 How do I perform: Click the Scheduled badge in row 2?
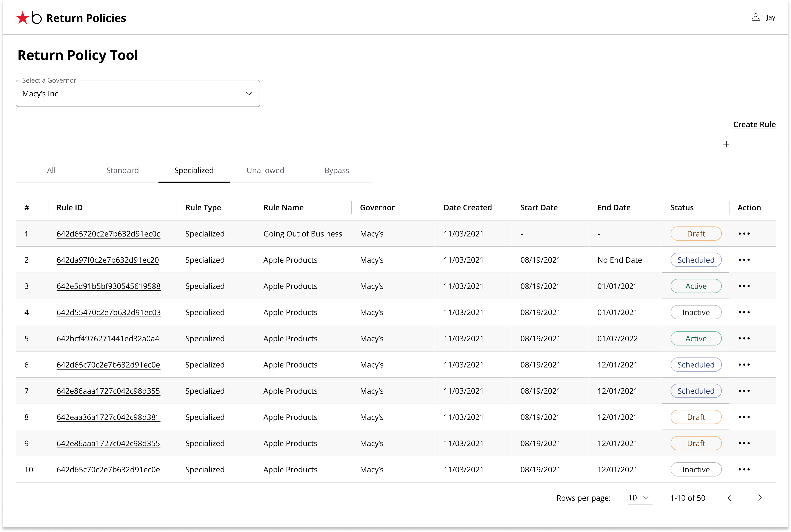696,260
